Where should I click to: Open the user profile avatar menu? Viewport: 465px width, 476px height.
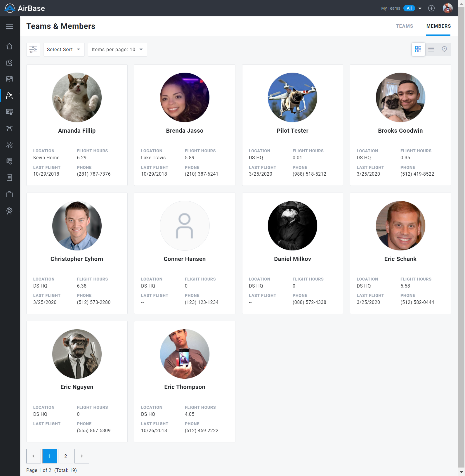pos(447,8)
